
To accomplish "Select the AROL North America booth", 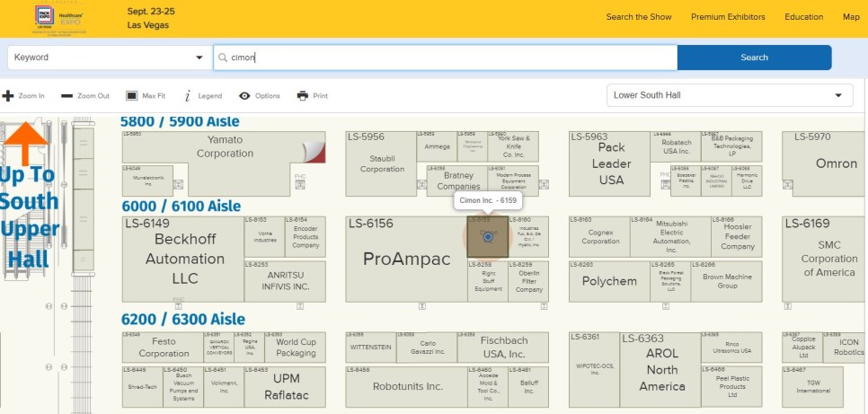I will 660,370.
